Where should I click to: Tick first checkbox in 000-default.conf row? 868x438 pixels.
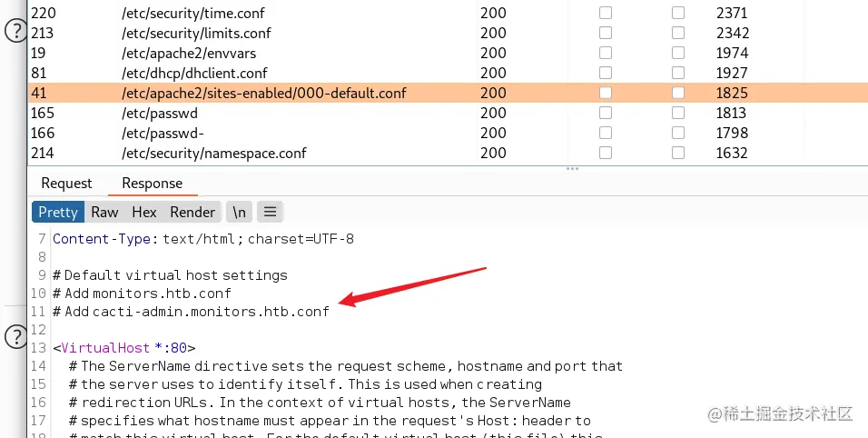pos(606,93)
